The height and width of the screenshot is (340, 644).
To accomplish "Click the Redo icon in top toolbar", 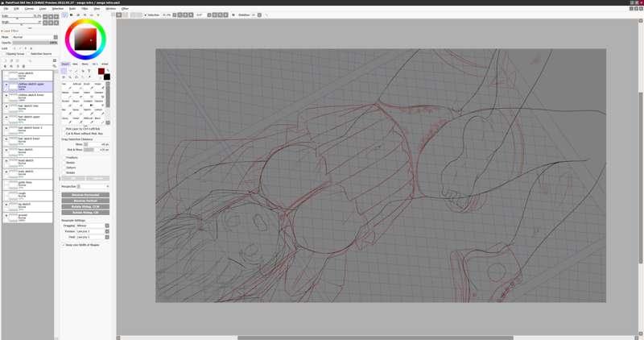I will click(126, 15).
